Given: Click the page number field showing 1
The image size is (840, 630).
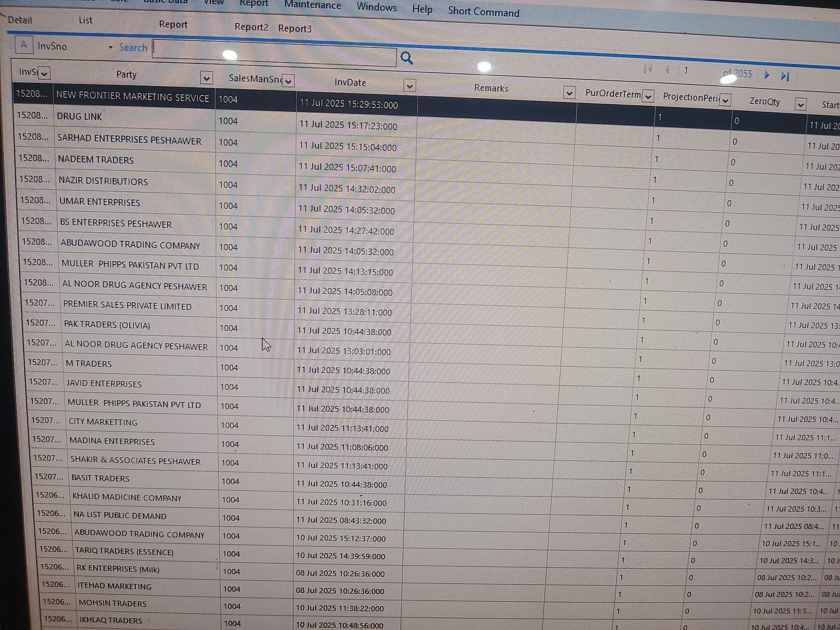Looking at the screenshot, I should [686, 70].
